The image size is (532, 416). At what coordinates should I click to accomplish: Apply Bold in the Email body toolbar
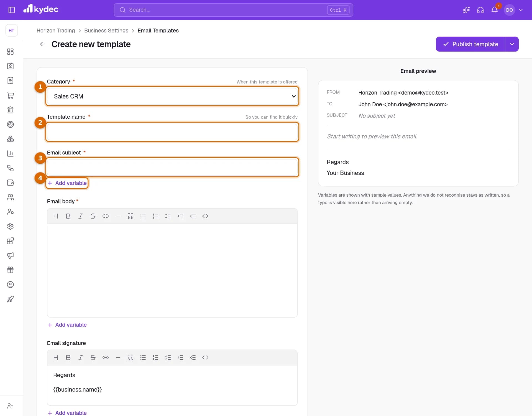tap(68, 216)
